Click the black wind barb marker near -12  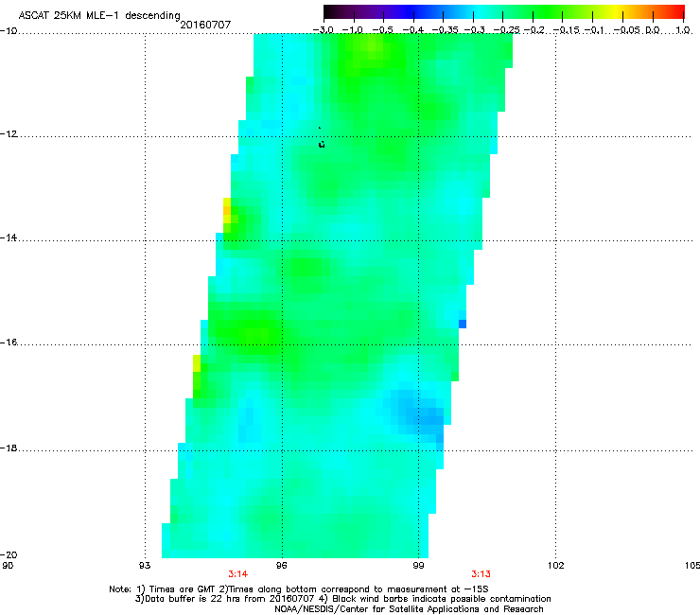coord(322,144)
